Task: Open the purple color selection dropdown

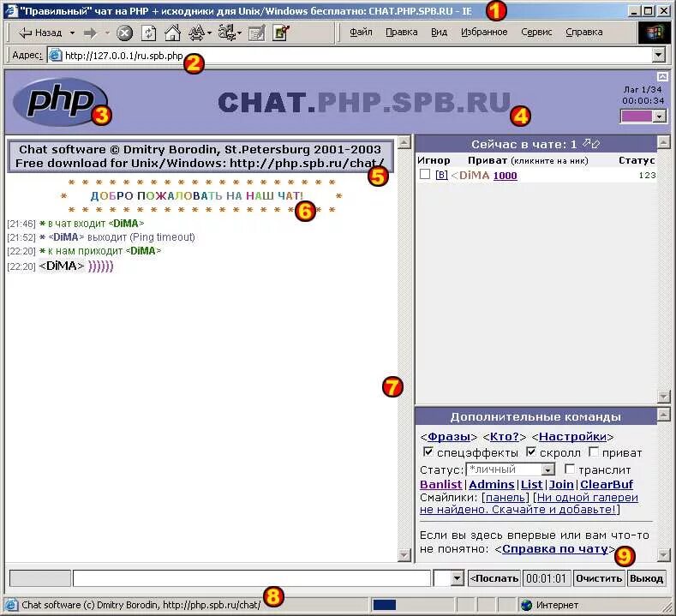Action: pyautogui.click(x=659, y=116)
